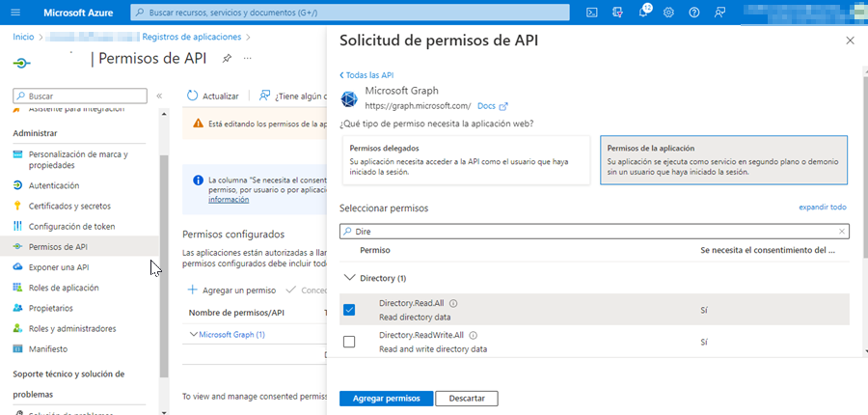The width and height of the screenshot is (868, 415).
Task: Pin the Permisos de API page
Action: coord(227,59)
